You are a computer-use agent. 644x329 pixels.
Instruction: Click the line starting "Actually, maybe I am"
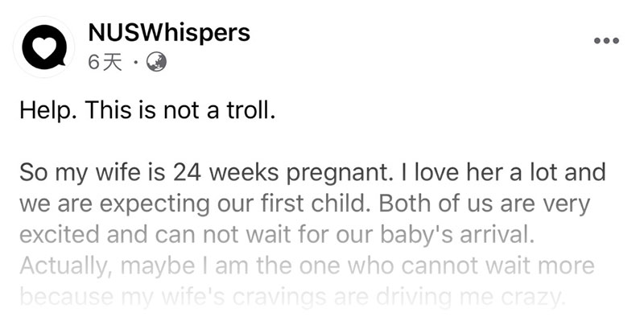(307, 266)
